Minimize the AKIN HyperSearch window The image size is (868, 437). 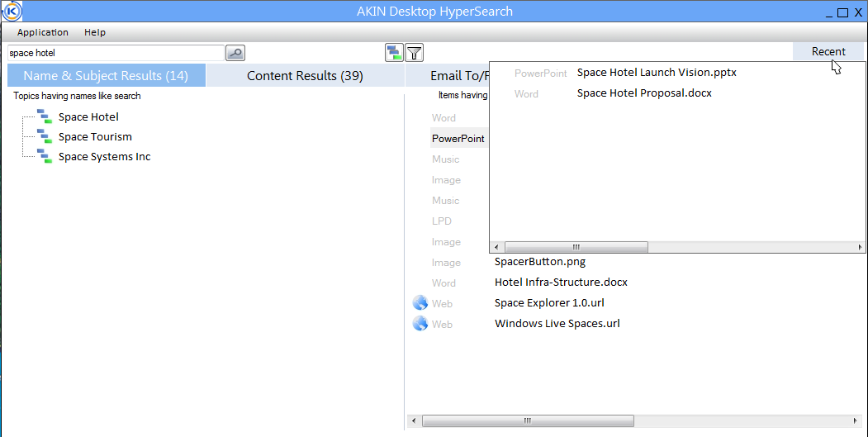click(829, 14)
